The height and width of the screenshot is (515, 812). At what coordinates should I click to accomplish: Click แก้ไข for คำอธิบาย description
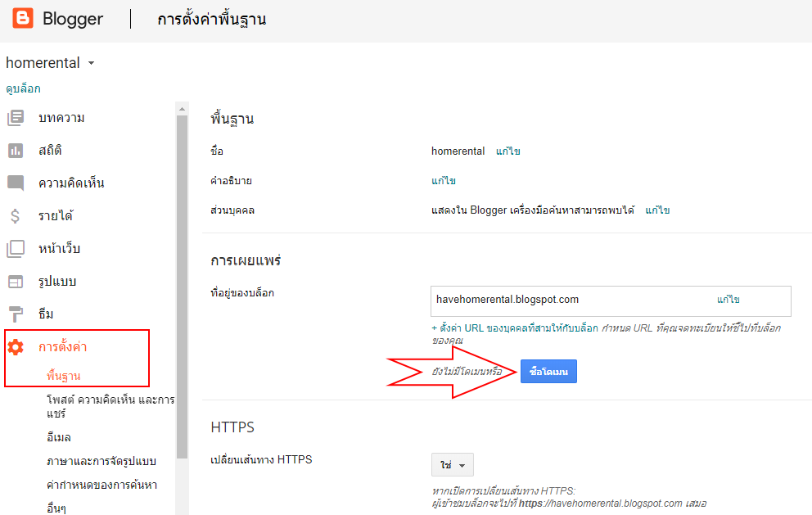pyautogui.click(x=444, y=181)
